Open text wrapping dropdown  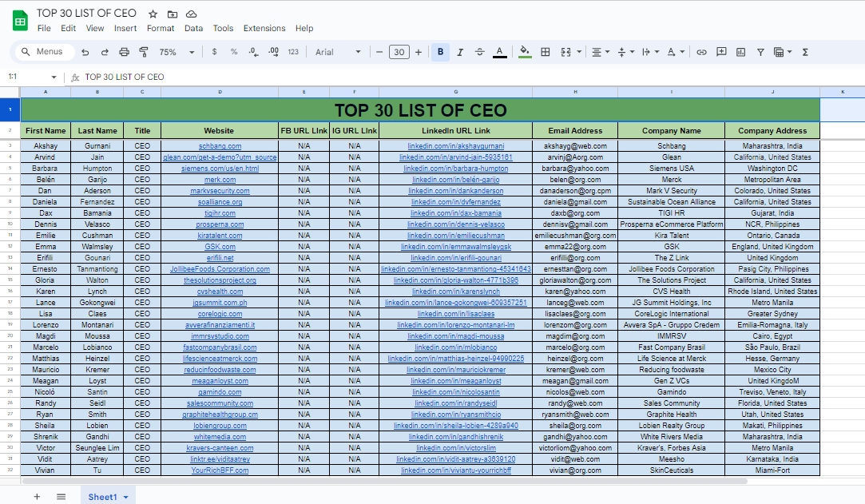tap(650, 52)
